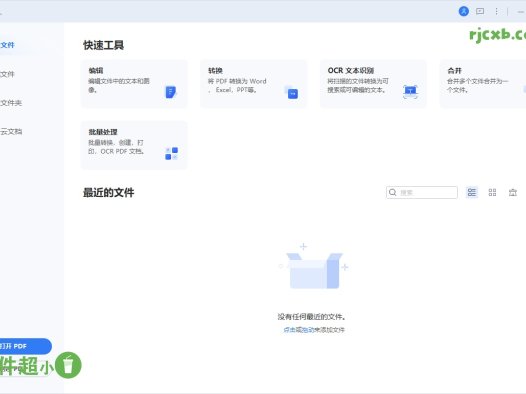The width and height of the screenshot is (526, 394).
Task: Clear recent files with the trash icon
Action: pyautogui.click(x=513, y=192)
